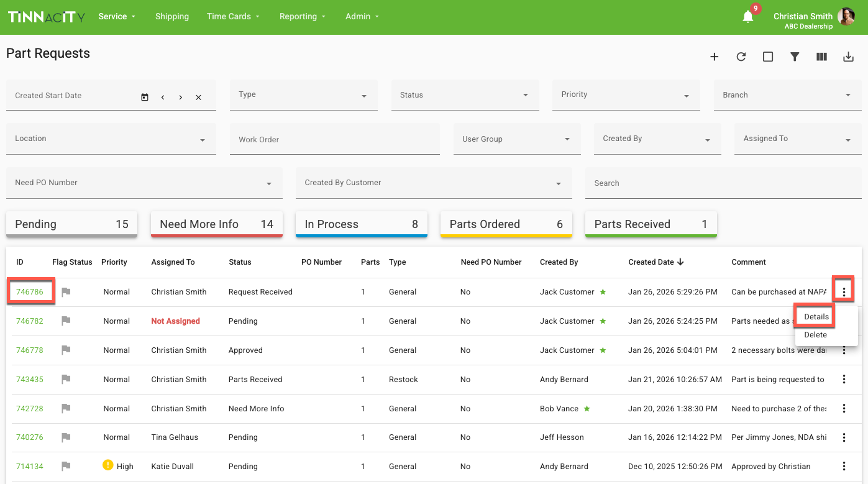868x484 pixels.
Task: Open the Time Cards menu
Action: [234, 17]
